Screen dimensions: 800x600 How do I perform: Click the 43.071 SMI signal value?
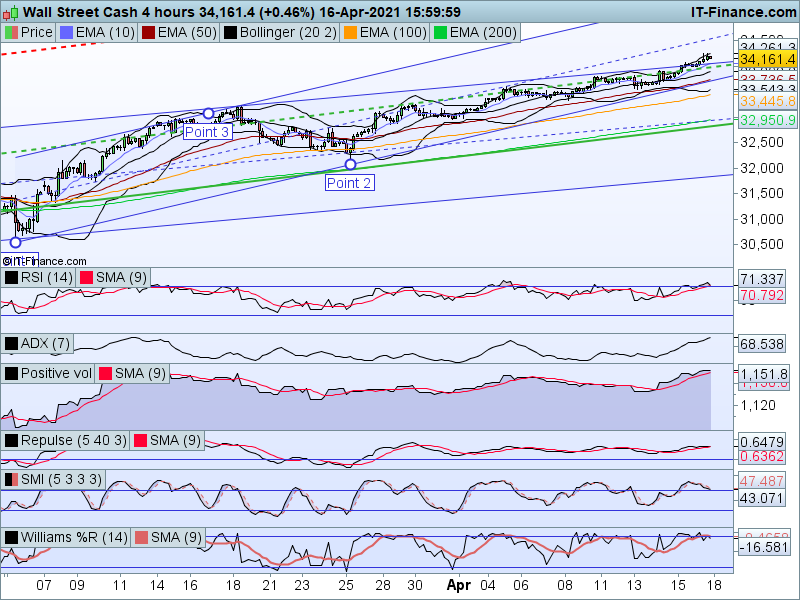[x=762, y=498]
